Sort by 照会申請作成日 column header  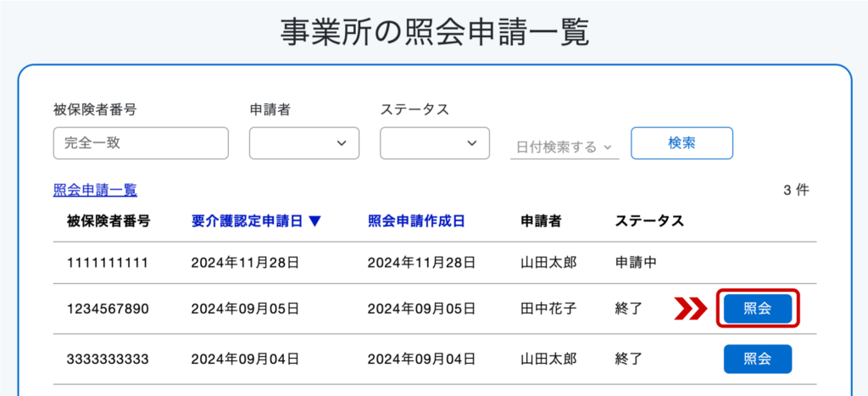(x=415, y=221)
